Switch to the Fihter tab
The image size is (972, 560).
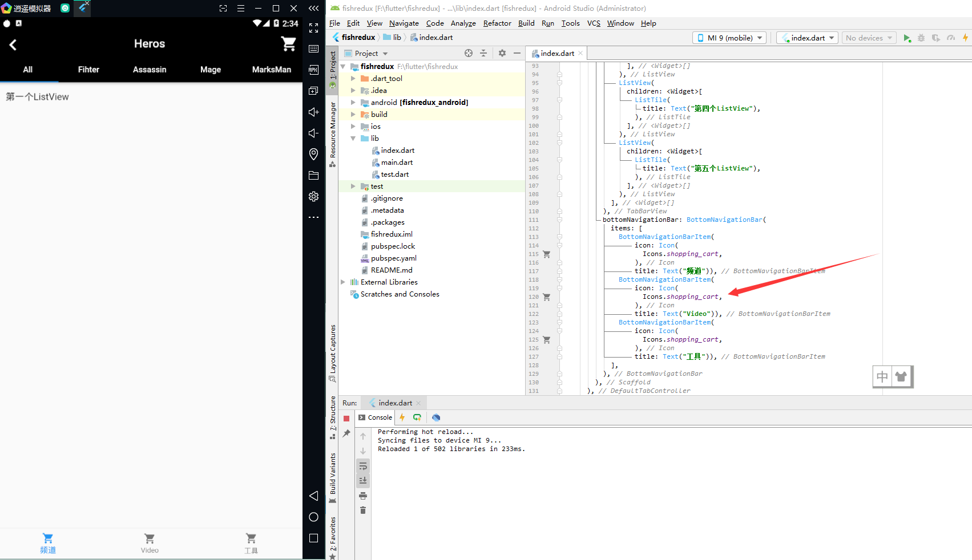point(88,70)
